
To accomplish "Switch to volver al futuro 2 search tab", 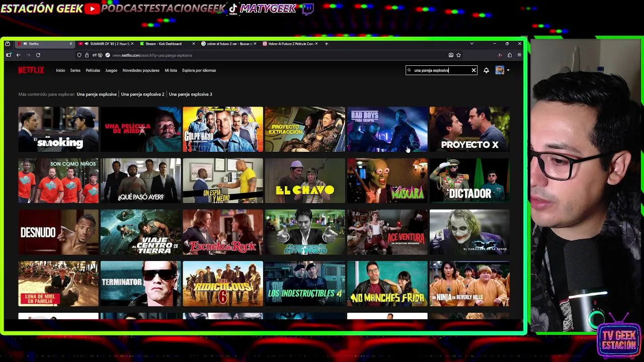I will coord(229,44).
